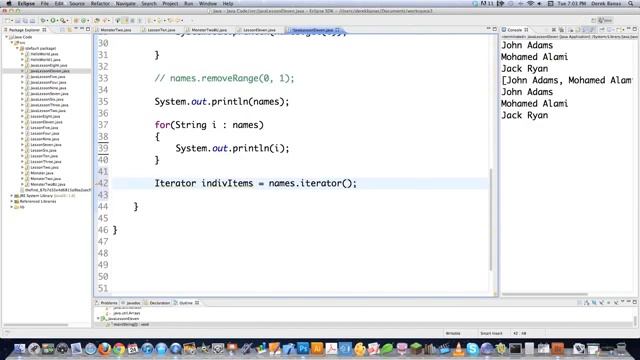Click the Debug toolbar icon

tap(43, 20)
